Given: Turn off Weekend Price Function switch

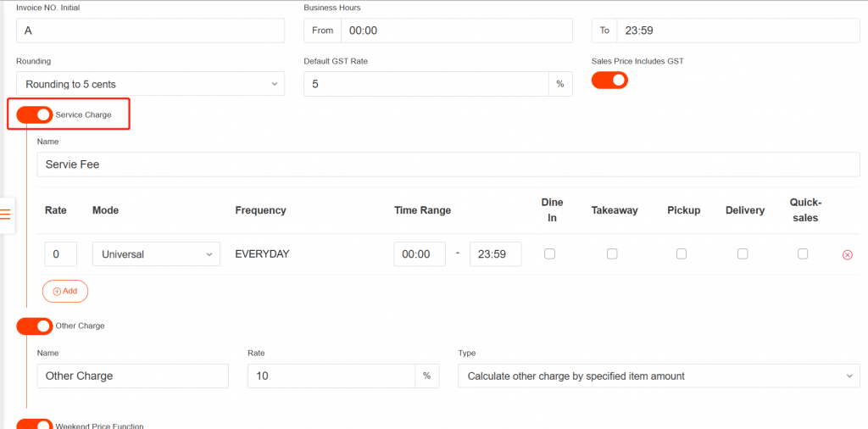Looking at the screenshot, I should pyautogui.click(x=35, y=424).
